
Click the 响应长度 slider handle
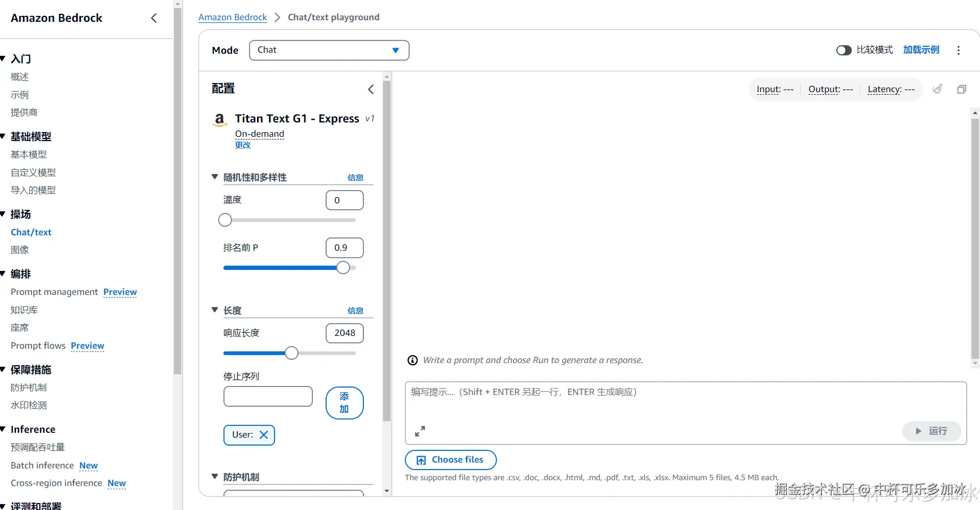tap(291, 353)
